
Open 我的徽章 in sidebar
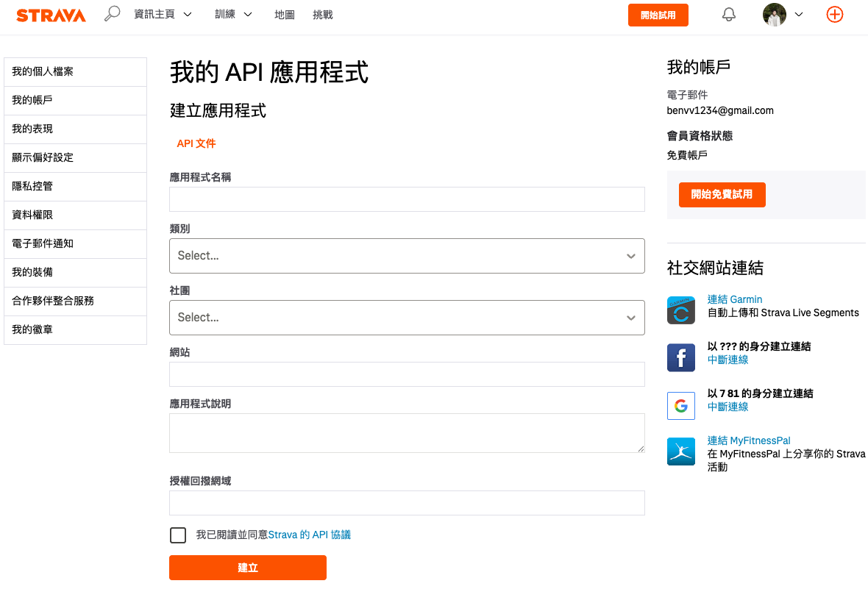pos(75,330)
